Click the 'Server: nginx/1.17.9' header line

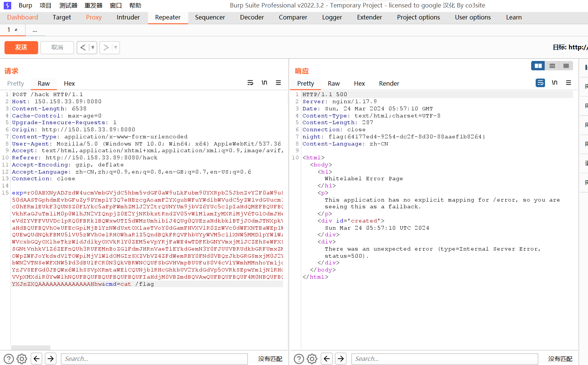pos(340,102)
